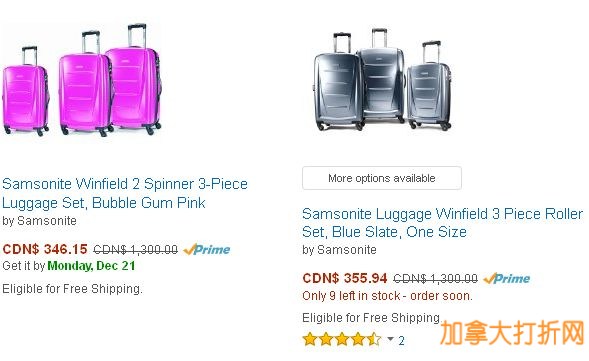This screenshot has height=361, width=589.
Task: Select the CDN$ 346.15 price
Action: 45,249
